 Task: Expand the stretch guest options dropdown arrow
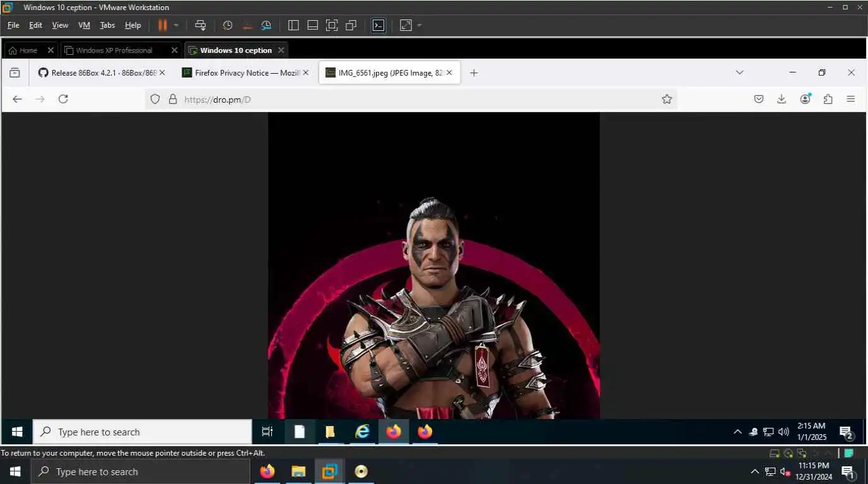point(419,25)
